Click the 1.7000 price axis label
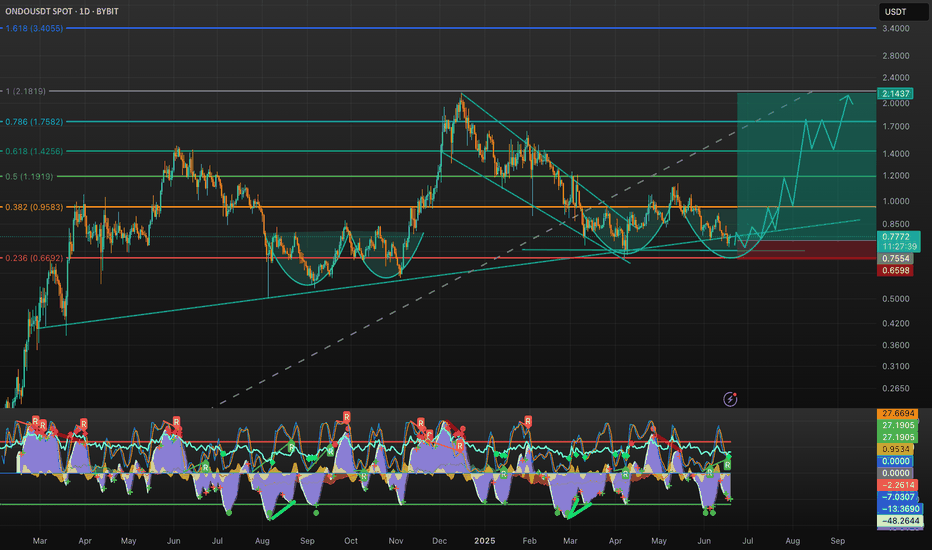The image size is (932, 550). tap(896, 126)
